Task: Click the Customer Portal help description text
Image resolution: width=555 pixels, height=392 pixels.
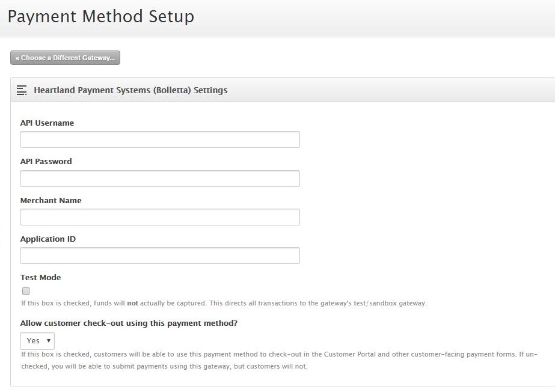Action: click(279, 360)
